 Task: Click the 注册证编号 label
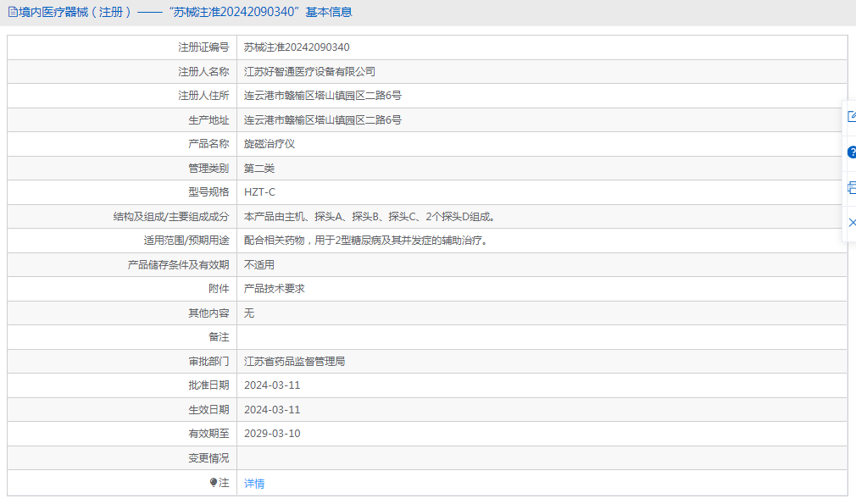click(203, 47)
